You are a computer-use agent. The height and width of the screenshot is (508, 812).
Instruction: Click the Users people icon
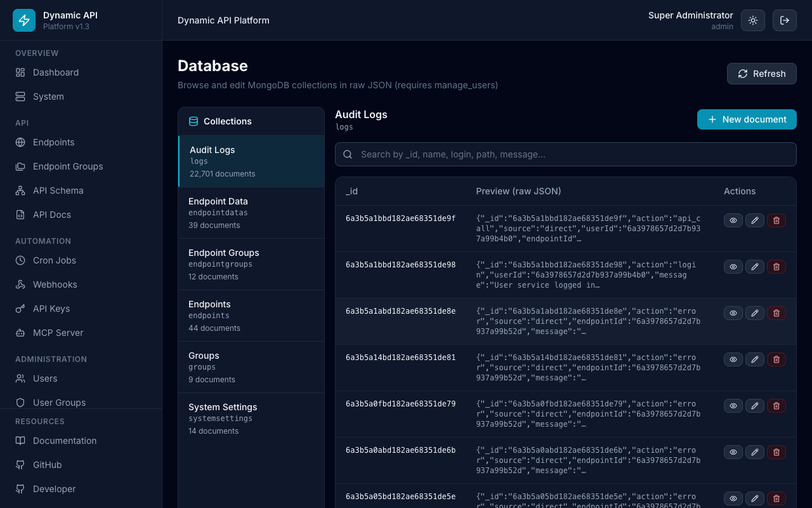[x=20, y=378]
